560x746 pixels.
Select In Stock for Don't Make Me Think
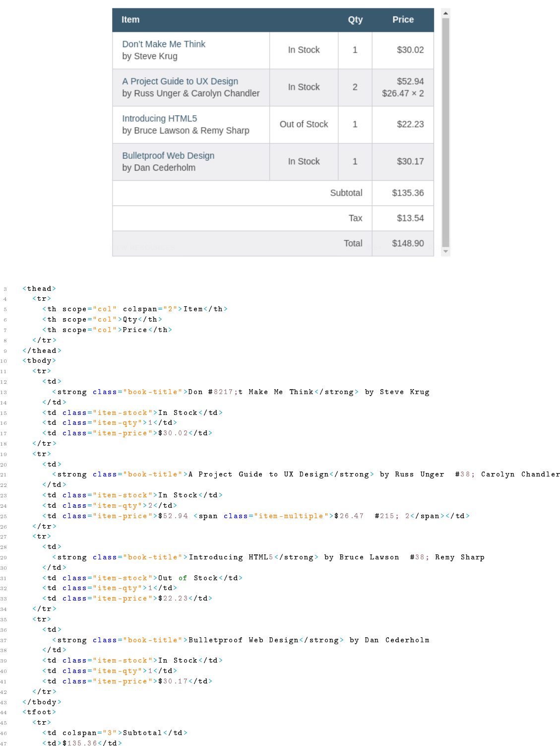pyautogui.click(x=304, y=50)
